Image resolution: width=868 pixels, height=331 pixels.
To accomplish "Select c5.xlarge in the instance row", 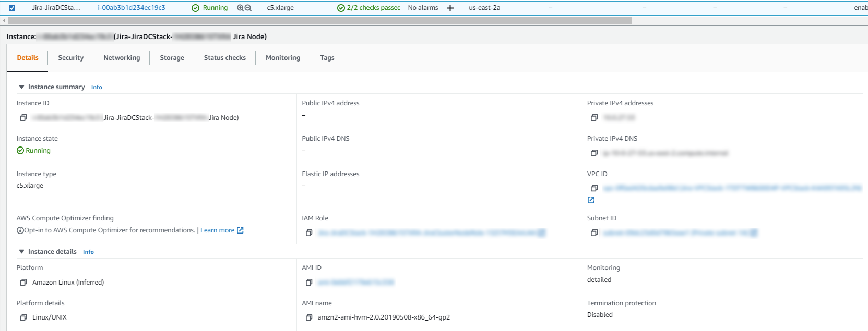I will tap(280, 8).
